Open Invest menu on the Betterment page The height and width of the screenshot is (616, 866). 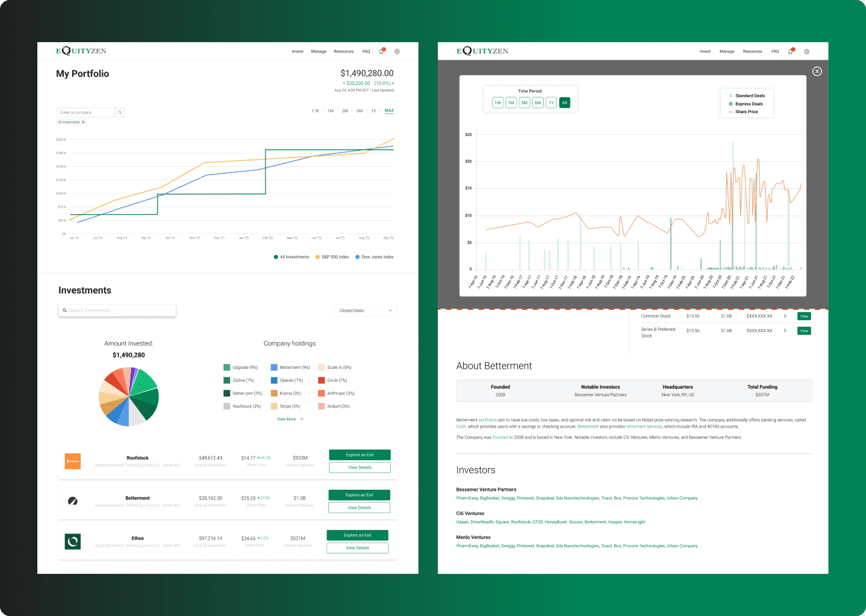(705, 52)
